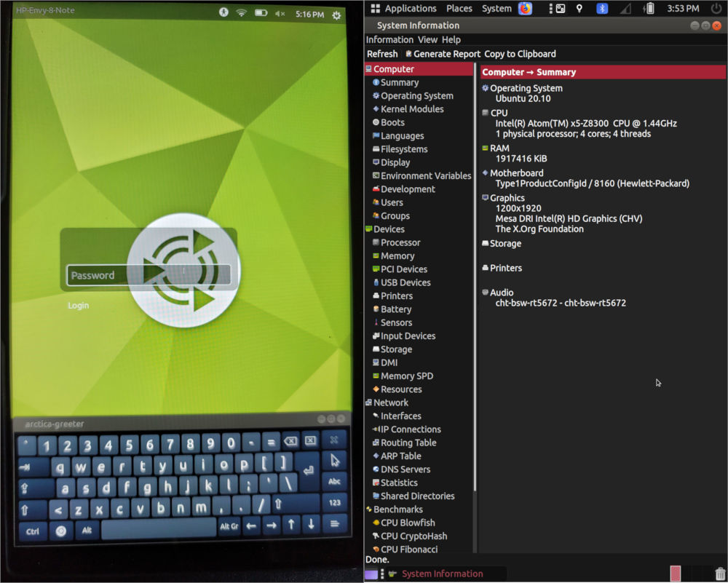Click the power button icon beside 3:53 PM
Viewport: 728px width, 583px height.
click(x=716, y=8)
